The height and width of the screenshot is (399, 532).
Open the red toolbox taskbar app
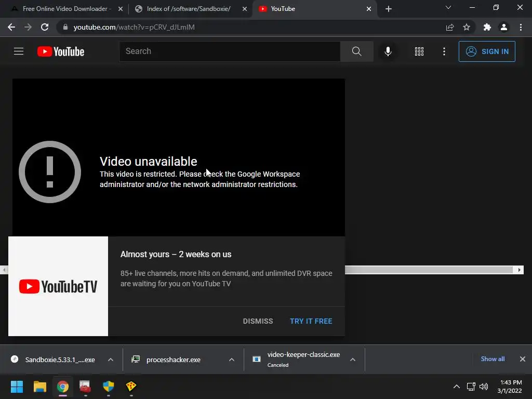(85, 387)
